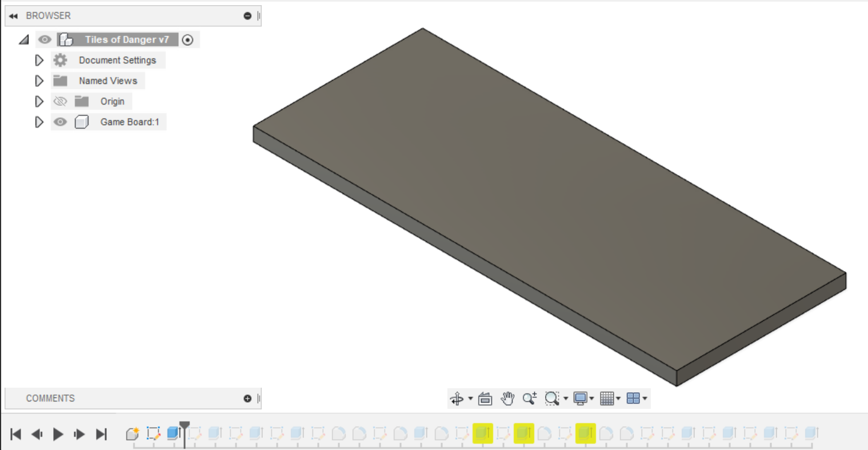Expand the Game Board:1 tree item

[x=39, y=121]
